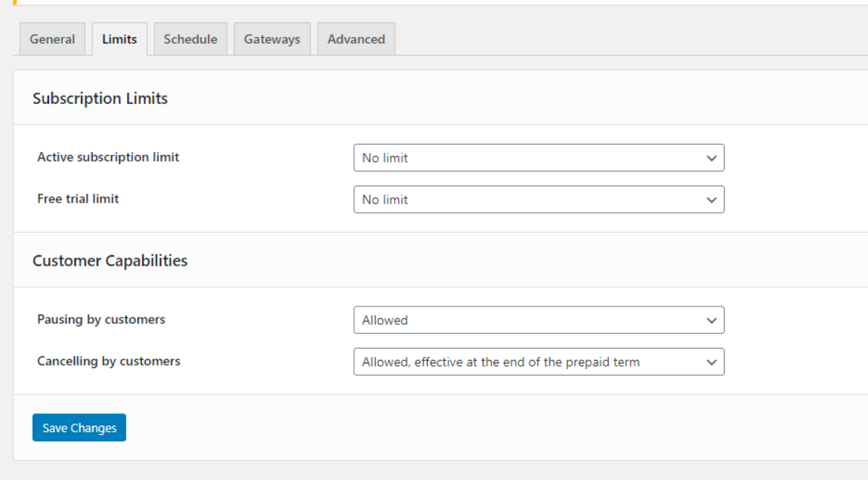Click chevron arrow on Active subscription limit select
Screen dimensions: 868x480
(711, 158)
